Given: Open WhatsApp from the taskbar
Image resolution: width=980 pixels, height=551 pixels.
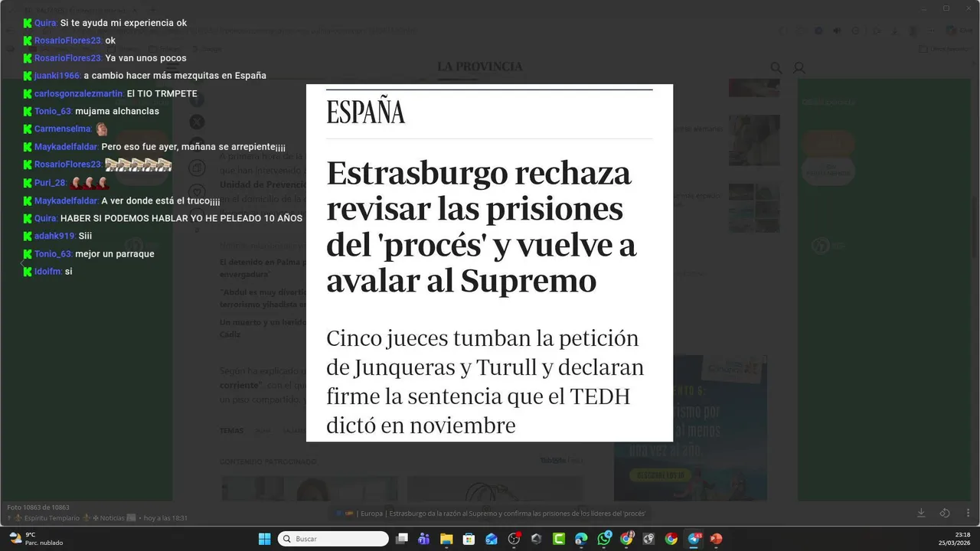Looking at the screenshot, I should [x=604, y=539].
